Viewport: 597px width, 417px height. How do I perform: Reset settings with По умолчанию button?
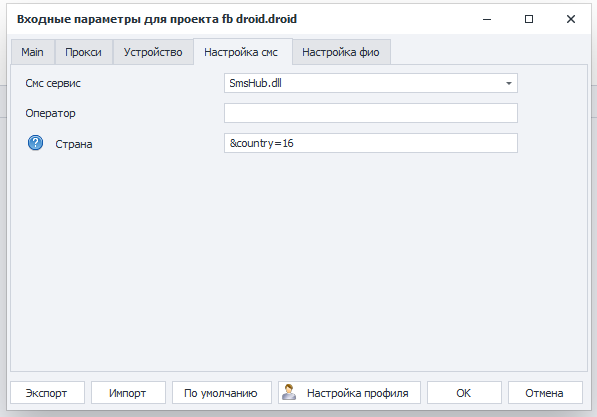click(x=222, y=393)
